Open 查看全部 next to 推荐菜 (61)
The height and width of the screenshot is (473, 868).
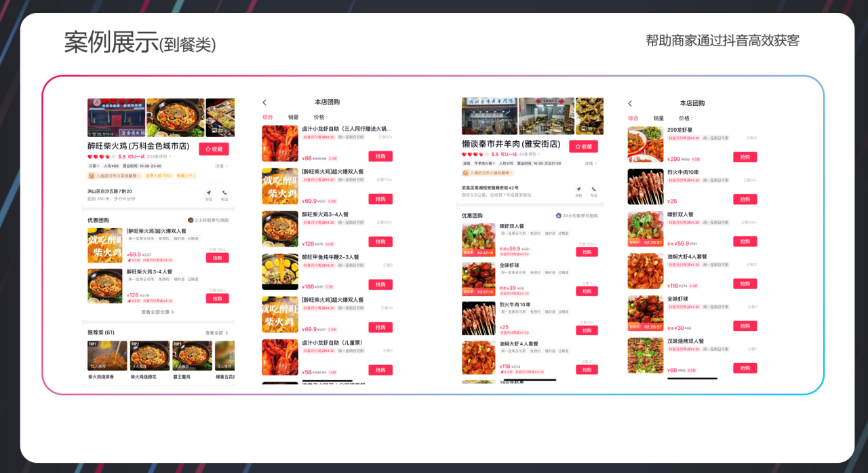pos(216,333)
